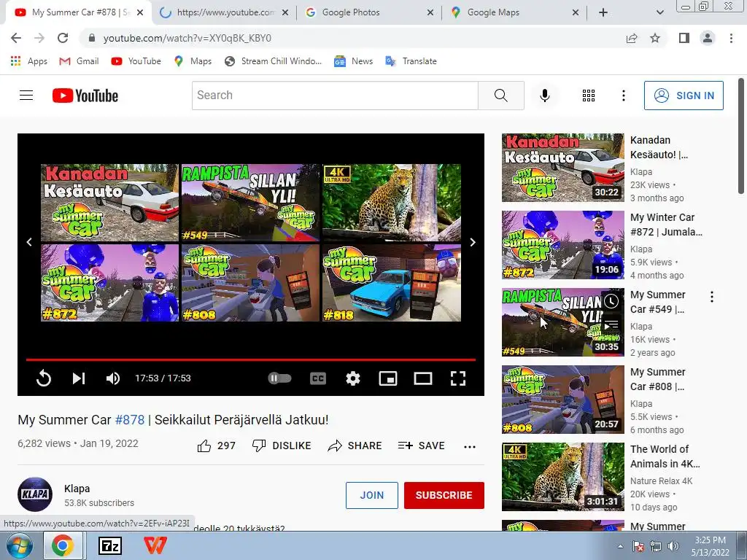The image size is (747, 560).
Task: Open Klapa channel avatar
Action: tap(35, 494)
